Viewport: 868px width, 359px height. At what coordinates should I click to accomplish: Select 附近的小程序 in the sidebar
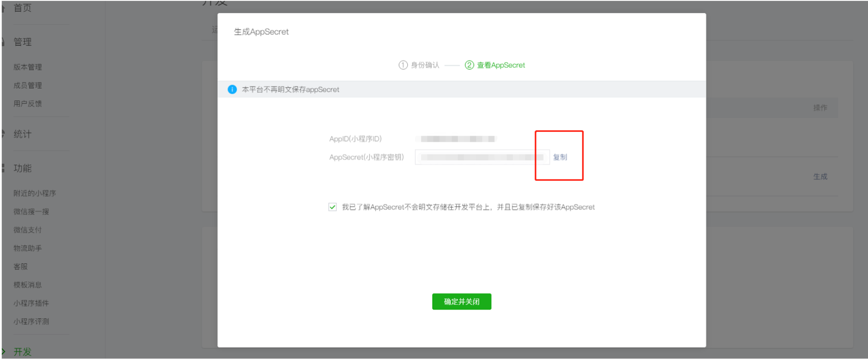point(34,193)
